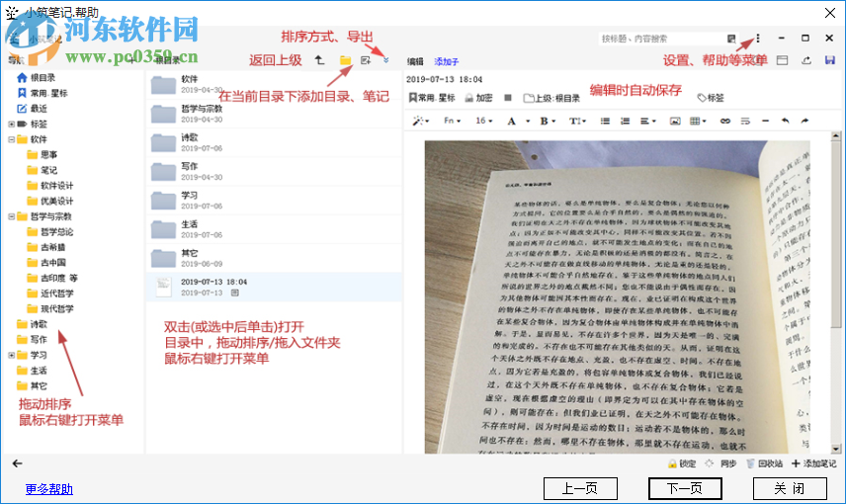Go up one level with the arrow icon

pos(319,60)
